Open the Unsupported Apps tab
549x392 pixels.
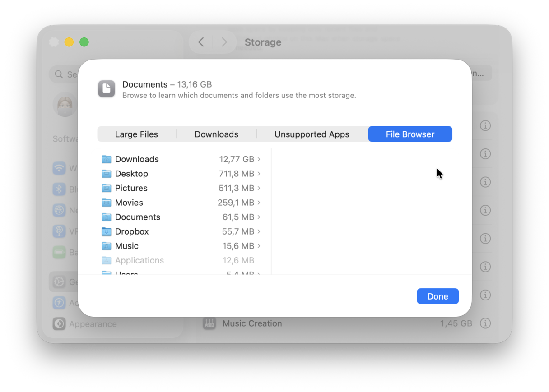point(312,134)
